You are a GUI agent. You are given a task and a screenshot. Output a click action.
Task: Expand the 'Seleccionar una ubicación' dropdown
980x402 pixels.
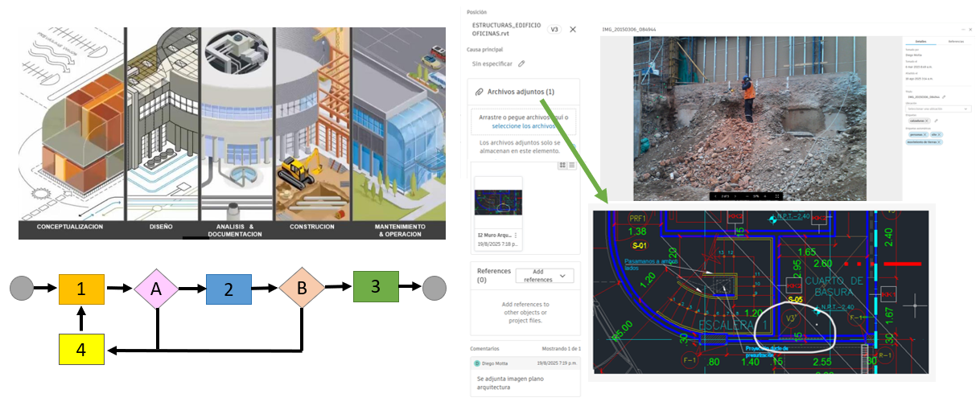pyautogui.click(x=937, y=108)
